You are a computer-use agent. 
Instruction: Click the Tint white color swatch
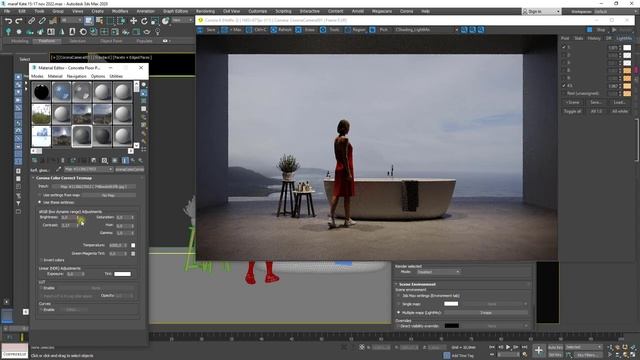pyautogui.click(x=122, y=274)
